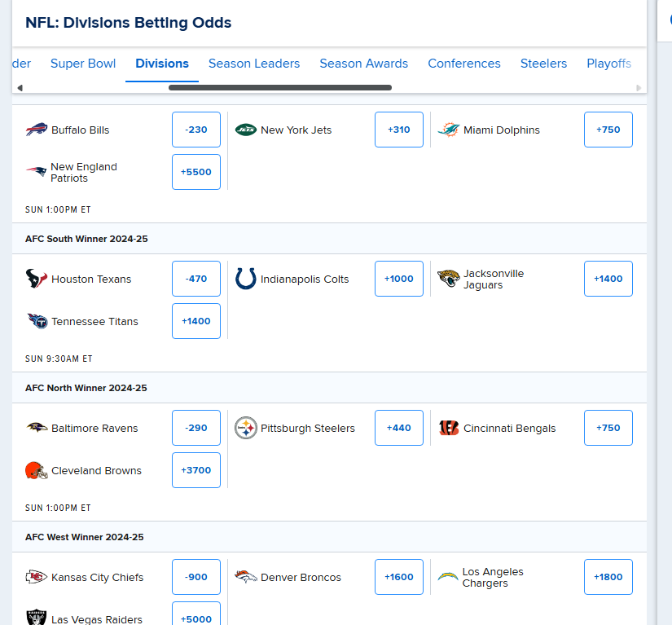Screen dimensions: 672x625
Task: Select Denver Broncos +1600 odds
Action: click(x=399, y=577)
